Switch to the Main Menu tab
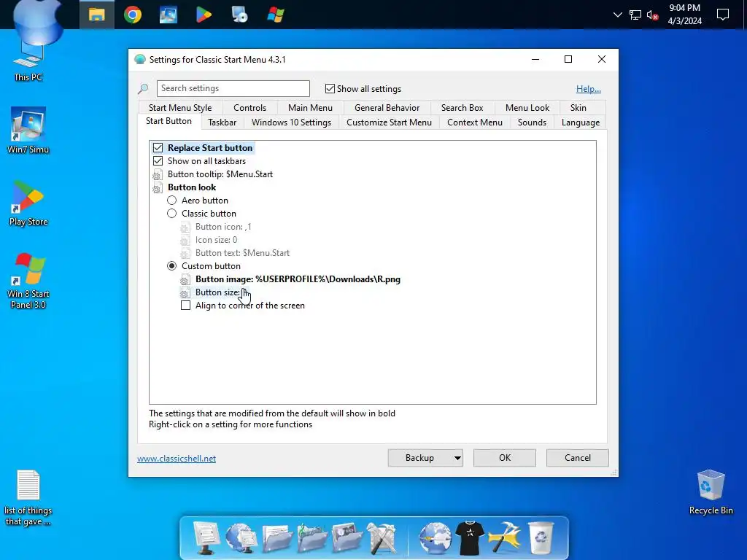747x560 pixels. (310, 108)
